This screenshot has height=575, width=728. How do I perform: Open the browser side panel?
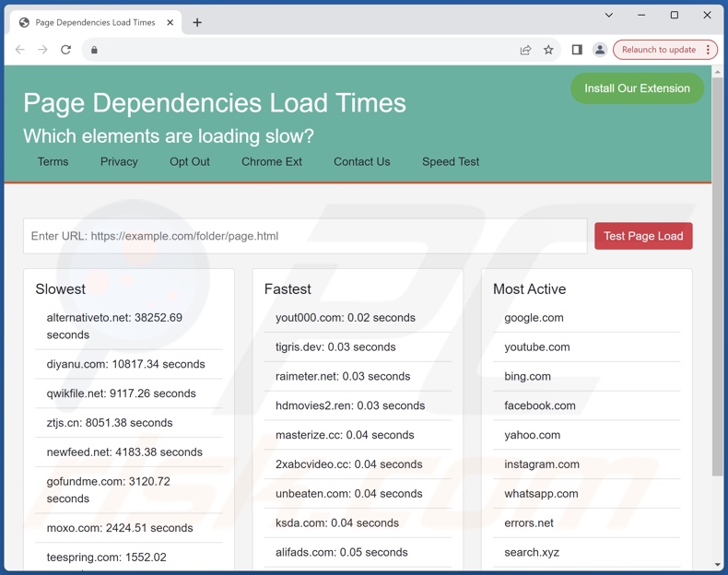(x=577, y=50)
